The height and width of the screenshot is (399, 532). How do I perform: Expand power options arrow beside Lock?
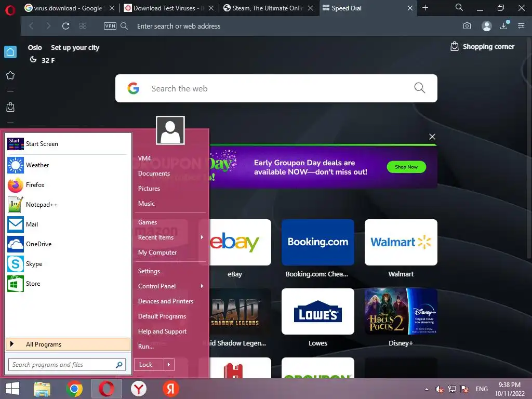click(169, 365)
